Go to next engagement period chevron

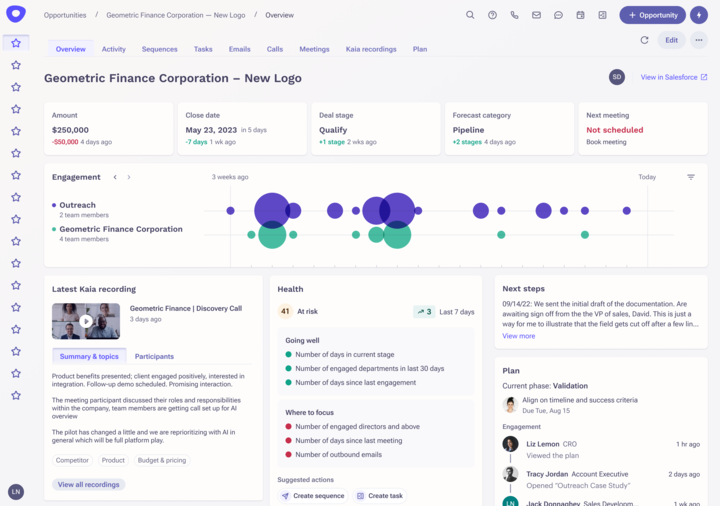pyautogui.click(x=129, y=177)
